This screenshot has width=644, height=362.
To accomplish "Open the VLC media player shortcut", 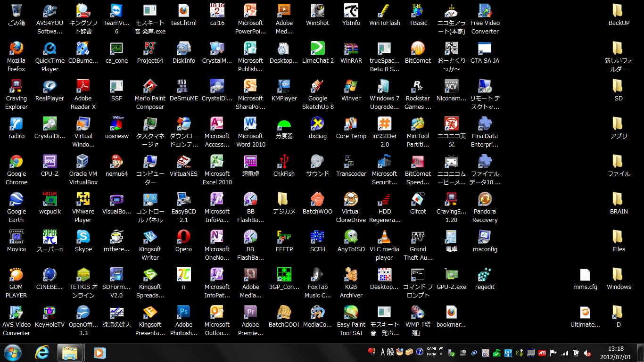I will pos(384,245).
